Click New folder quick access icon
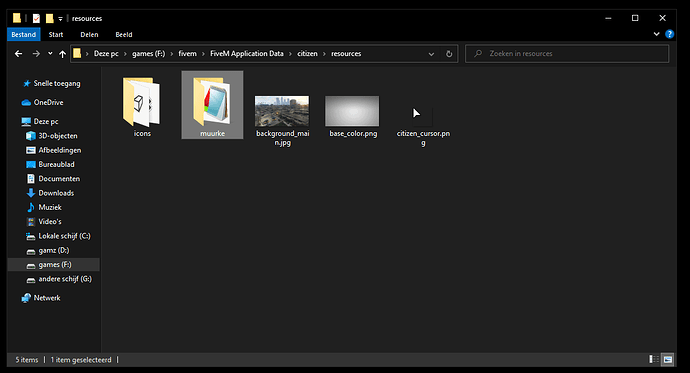The image size is (690, 373). coord(49,18)
